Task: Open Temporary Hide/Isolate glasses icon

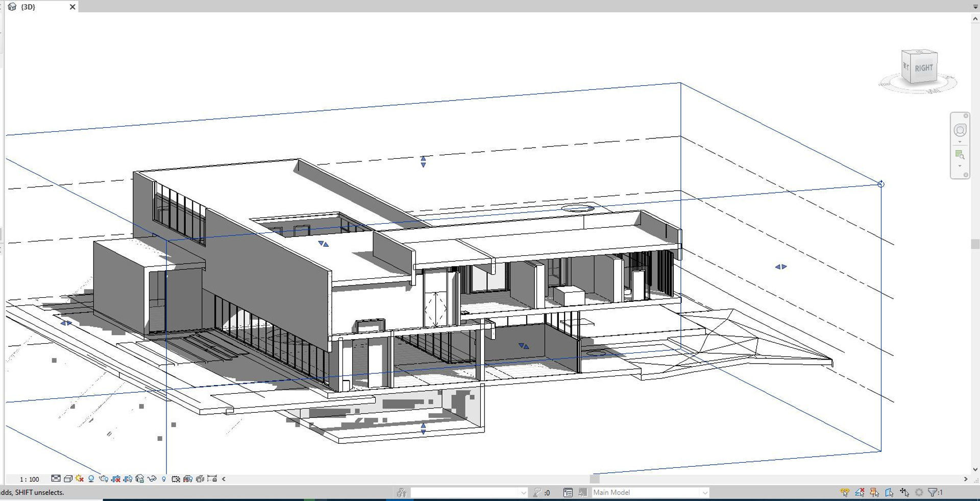Action: coord(152,479)
